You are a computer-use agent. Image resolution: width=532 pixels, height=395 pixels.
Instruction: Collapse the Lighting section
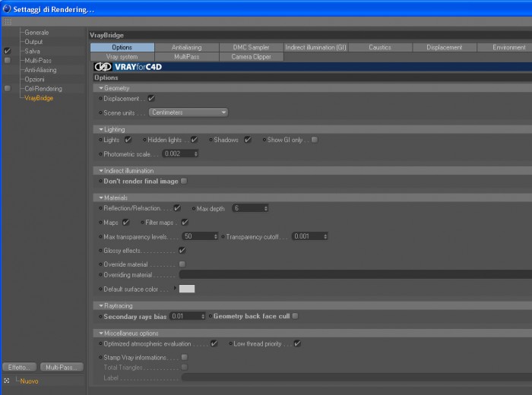coord(101,129)
